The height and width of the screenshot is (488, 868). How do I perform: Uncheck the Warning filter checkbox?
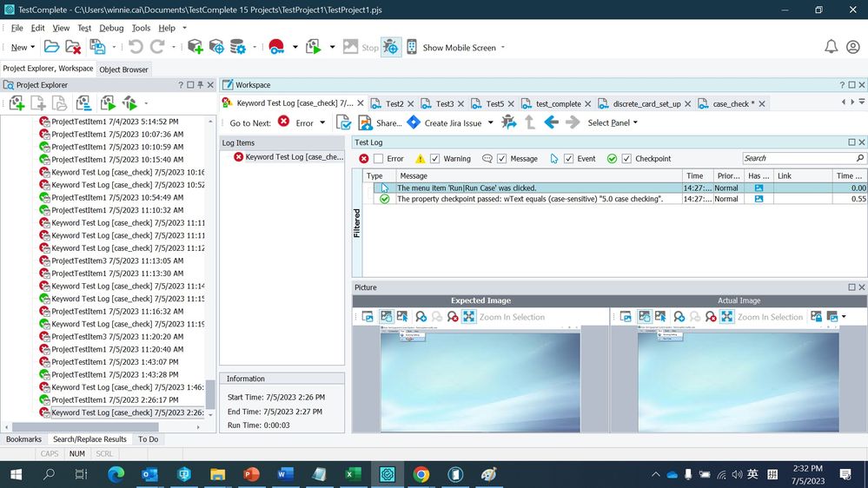point(435,159)
